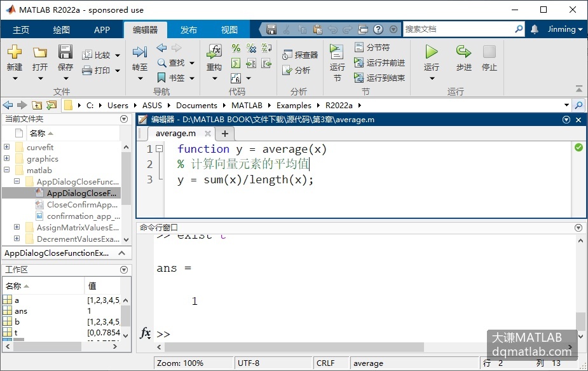Click Run and Advance (运行并前进)

tap(379, 63)
